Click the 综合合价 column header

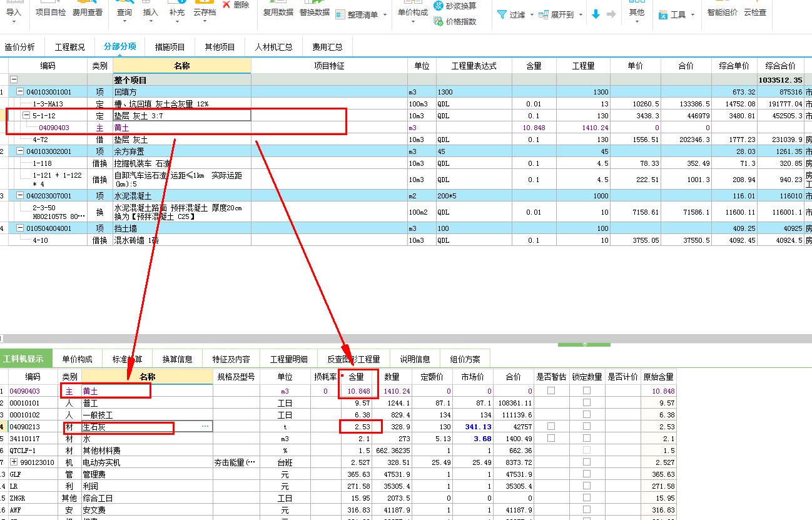(x=780, y=66)
